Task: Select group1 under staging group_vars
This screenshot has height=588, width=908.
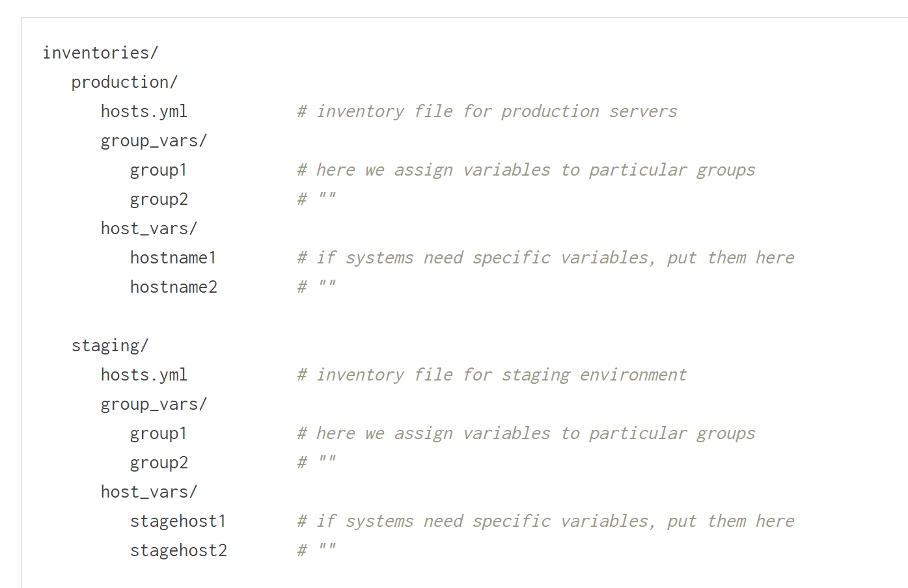Action: [x=158, y=433]
